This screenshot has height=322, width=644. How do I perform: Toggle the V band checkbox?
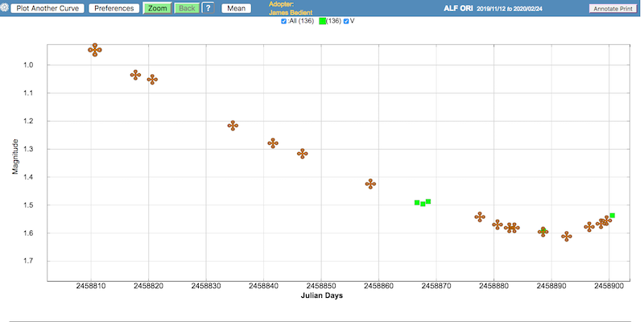[x=346, y=21]
